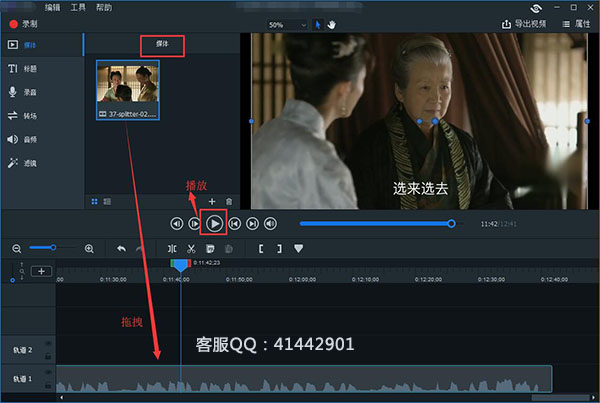Open the 录音 voice recording section
The height and width of the screenshot is (403, 600).
[x=22, y=92]
